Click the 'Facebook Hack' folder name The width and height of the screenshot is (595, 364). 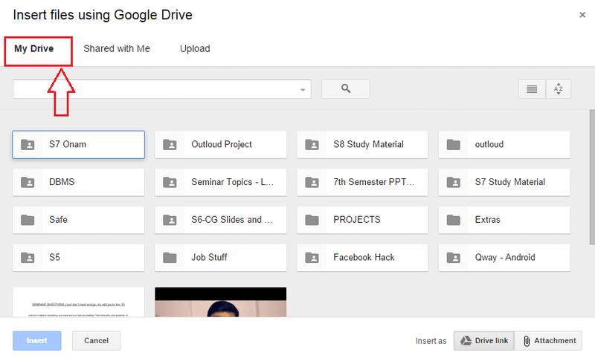tap(364, 258)
